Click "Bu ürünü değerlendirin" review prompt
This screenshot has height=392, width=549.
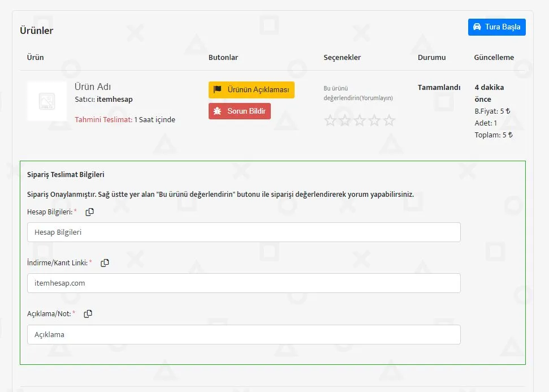coord(357,93)
